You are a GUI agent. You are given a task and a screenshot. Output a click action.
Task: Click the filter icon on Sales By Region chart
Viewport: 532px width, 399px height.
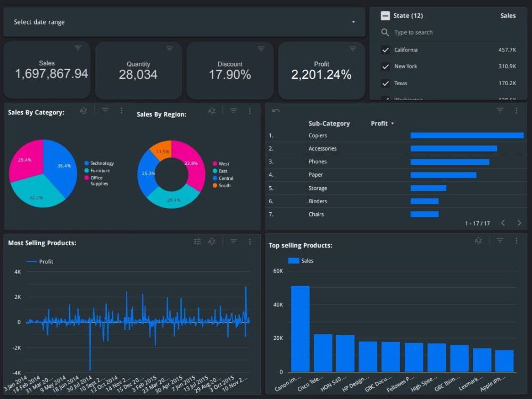[x=234, y=111]
